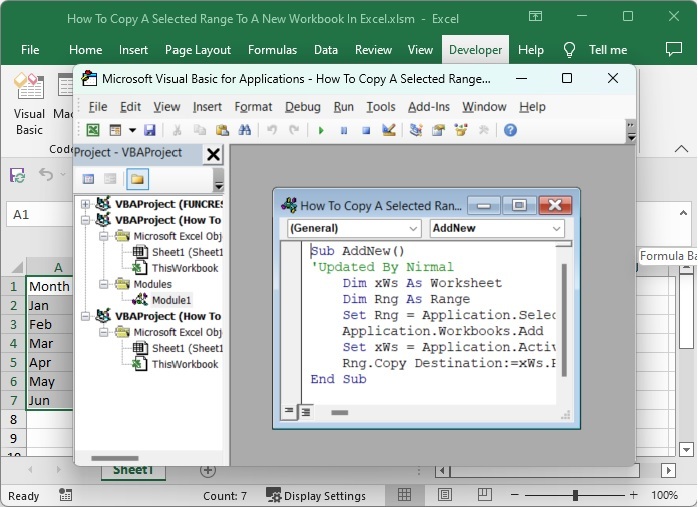Image resolution: width=698 pixels, height=507 pixels.
Task: Click Visual Basic button in Excel ribbon
Action: coord(29,105)
